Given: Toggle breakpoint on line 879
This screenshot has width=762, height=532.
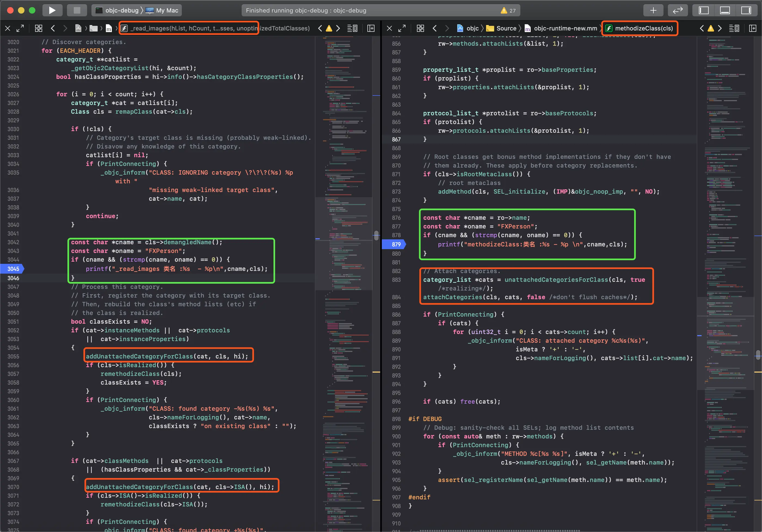Looking at the screenshot, I should coord(394,245).
